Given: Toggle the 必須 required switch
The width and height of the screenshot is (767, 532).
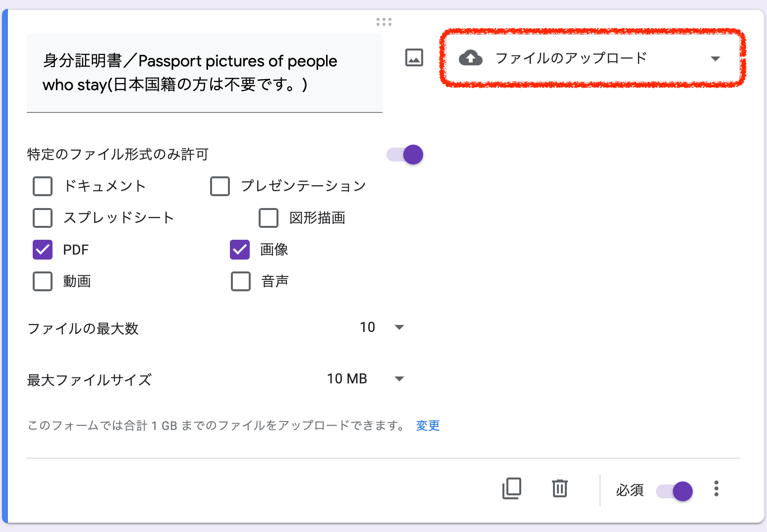Looking at the screenshot, I should (x=675, y=491).
